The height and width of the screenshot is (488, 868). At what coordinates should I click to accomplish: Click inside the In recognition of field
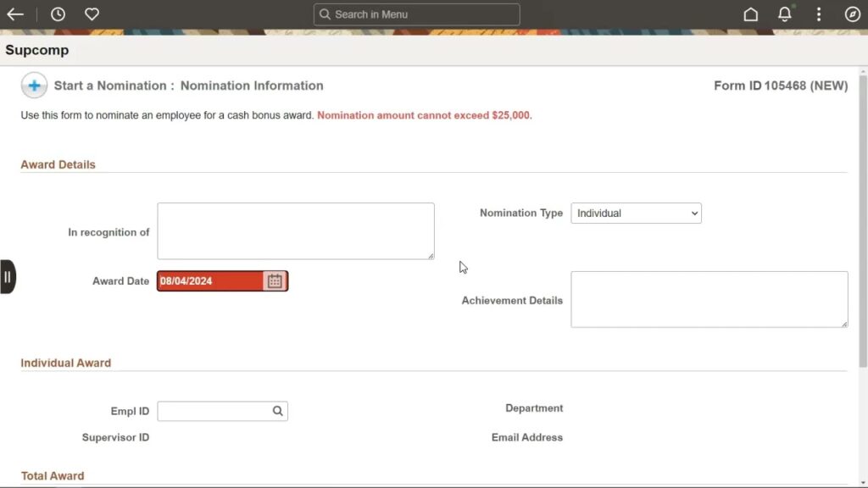tap(295, 230)
